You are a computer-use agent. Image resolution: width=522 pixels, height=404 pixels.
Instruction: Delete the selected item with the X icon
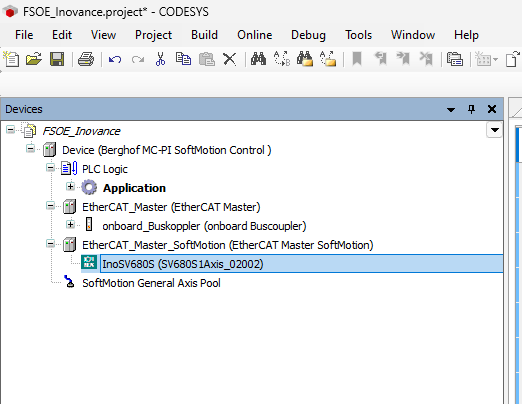230,60
